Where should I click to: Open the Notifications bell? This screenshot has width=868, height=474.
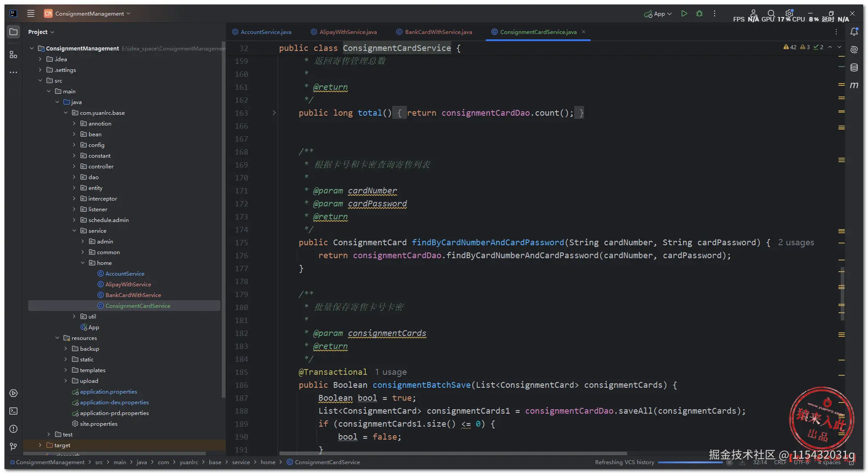point(854,32)
